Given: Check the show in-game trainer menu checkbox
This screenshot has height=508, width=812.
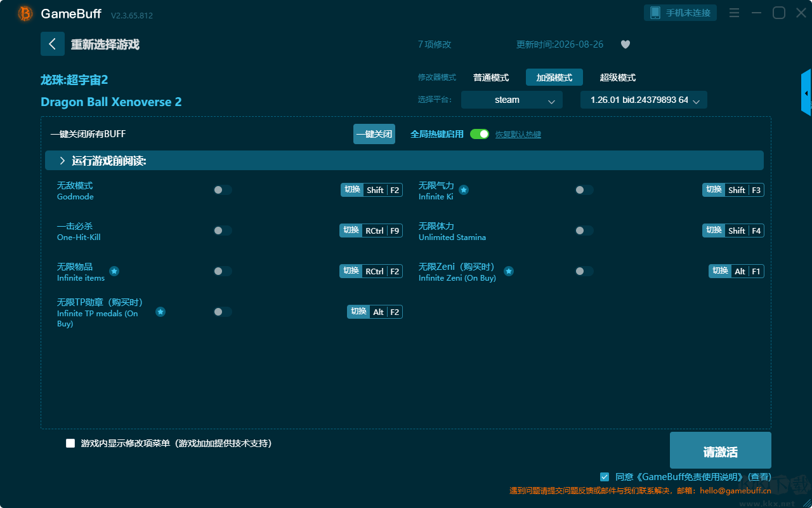Looking at the screenshot, I should [x=70, y=443].
